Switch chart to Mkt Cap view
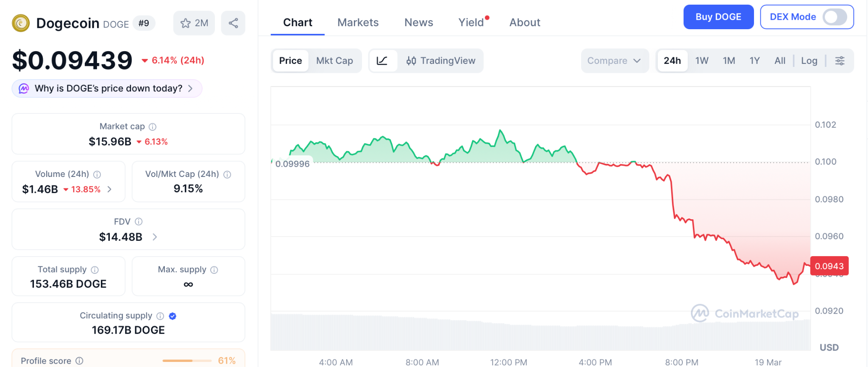This screenshot has width=868, height=367. (334, 61)
